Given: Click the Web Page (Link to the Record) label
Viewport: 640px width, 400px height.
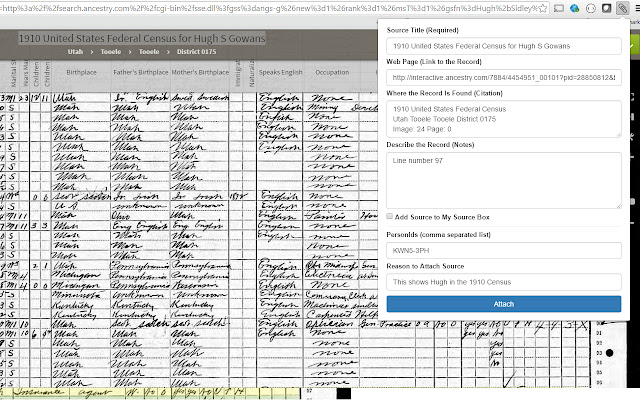Looking at the screenshot, I should [434, 62].
